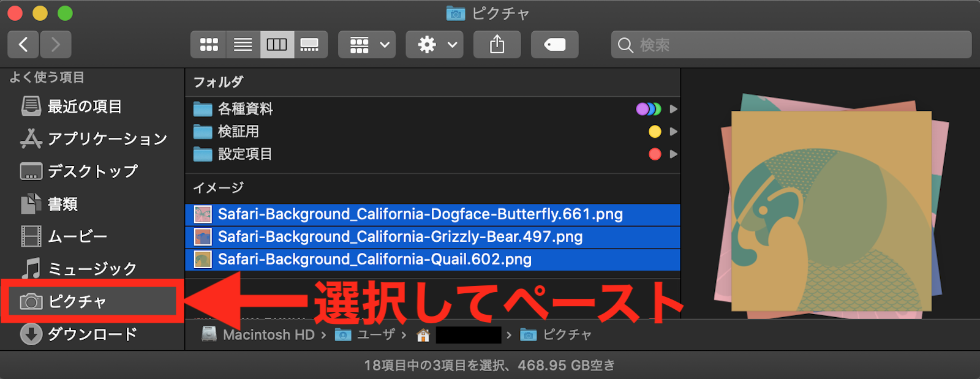This screenshot has height=379, width=980.
Task: Click the 設定項目 folder icon
Action: [203, 154]
